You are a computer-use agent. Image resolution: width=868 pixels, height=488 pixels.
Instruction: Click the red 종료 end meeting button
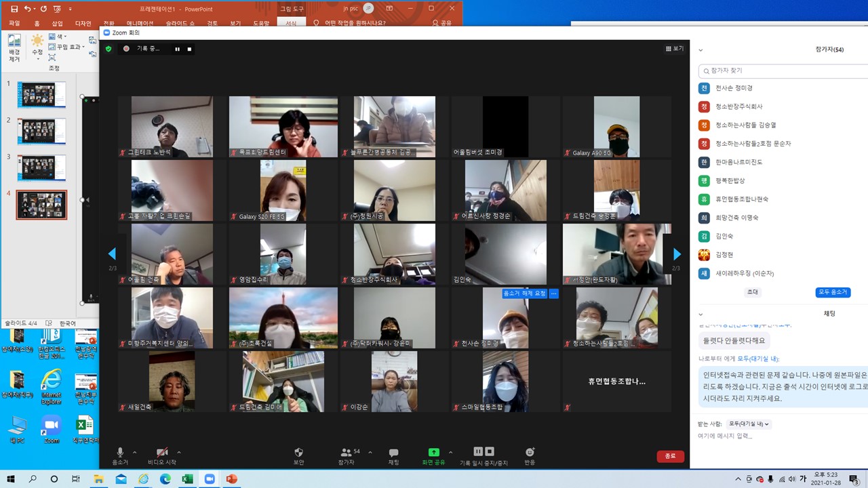670,456
